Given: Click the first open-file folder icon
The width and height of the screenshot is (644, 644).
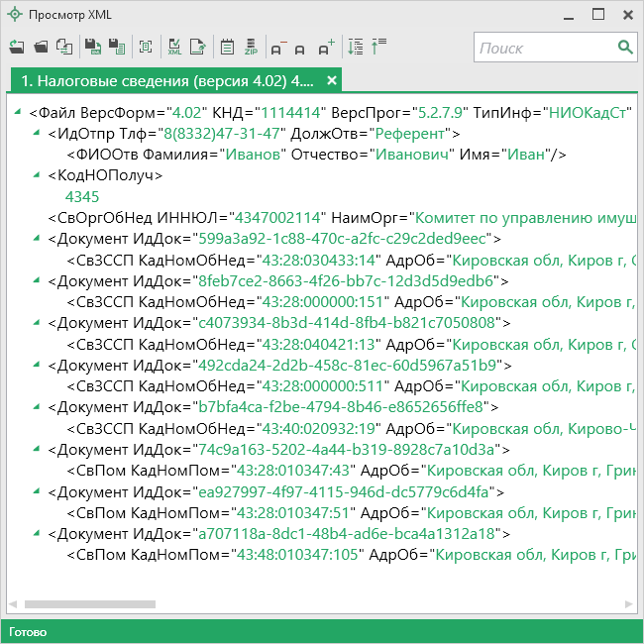Looking at the screenshot, I should coord(17,47).
